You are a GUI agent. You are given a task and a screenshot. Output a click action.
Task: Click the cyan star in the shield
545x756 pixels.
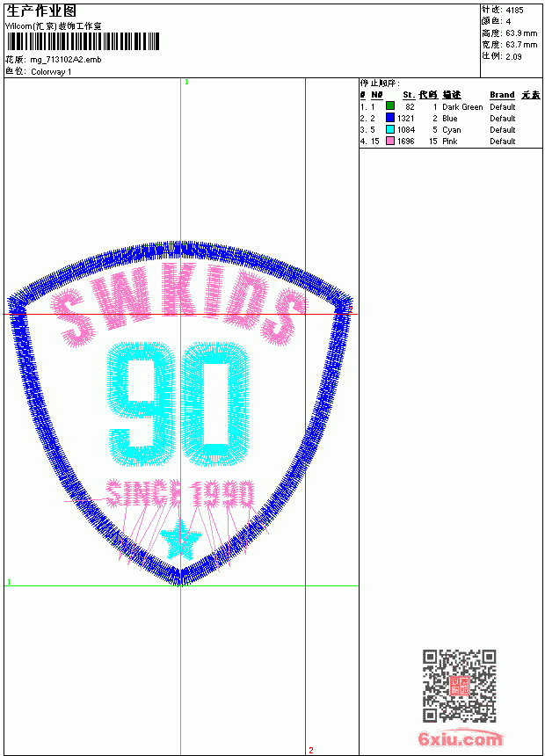180,539
